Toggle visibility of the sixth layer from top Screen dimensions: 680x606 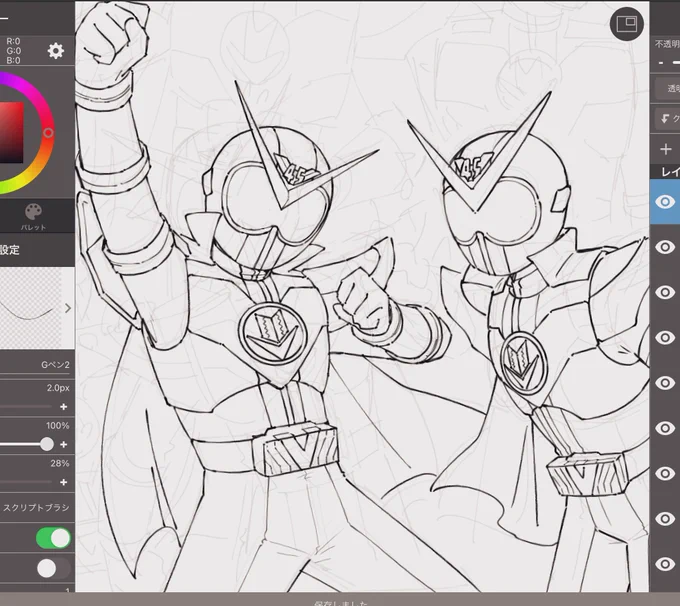click(x=665, y=428)
